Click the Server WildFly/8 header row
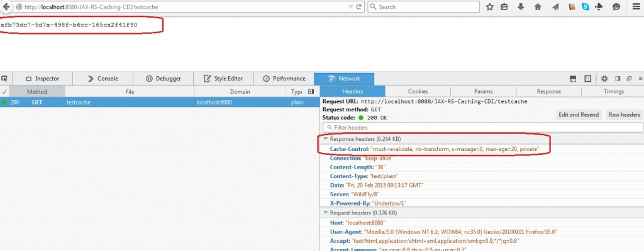The height and width of the screenshot is (251, 644). 482,194
